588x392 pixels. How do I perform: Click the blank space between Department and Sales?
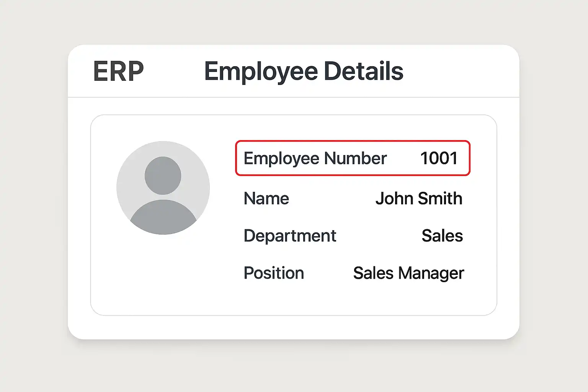click(x=379, y=236)
